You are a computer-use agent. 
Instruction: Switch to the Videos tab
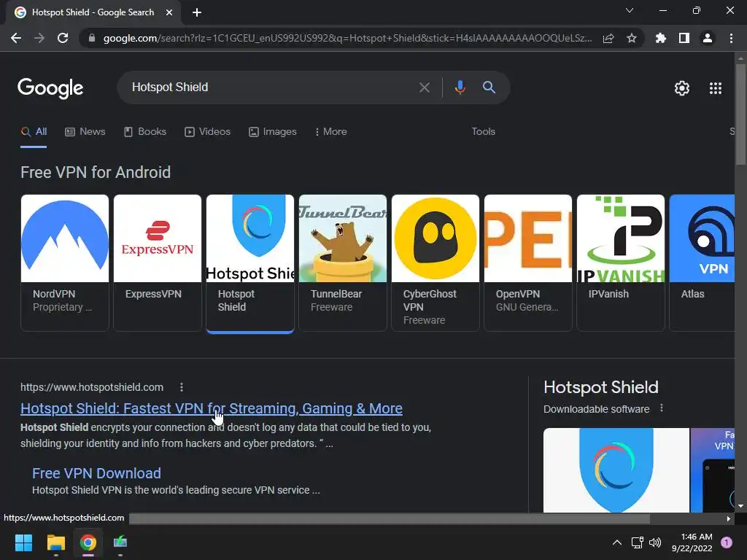207,132
